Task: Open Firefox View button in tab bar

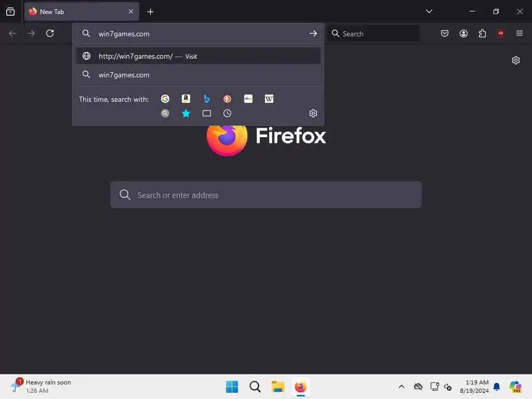Action: click(x=10, y=11)
